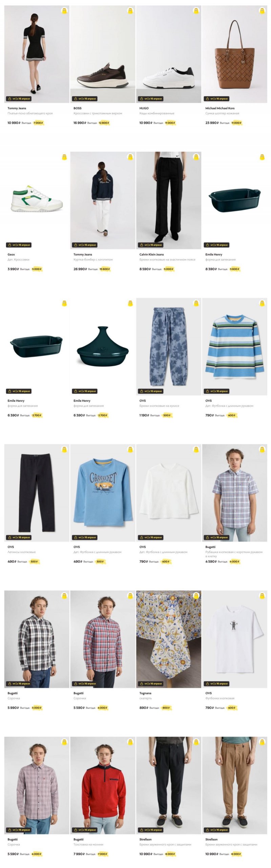The image size is (271, 868).
Task: Open the Grand Rocket blue long sleeve product
Action: coord(103,493)
